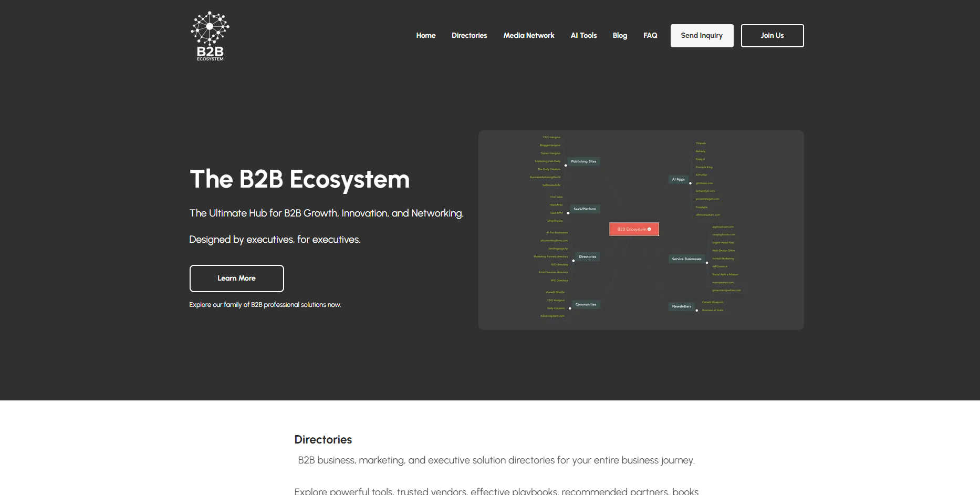Go to Media Network page
980x495 pixels.
click(x=528, y=36)
